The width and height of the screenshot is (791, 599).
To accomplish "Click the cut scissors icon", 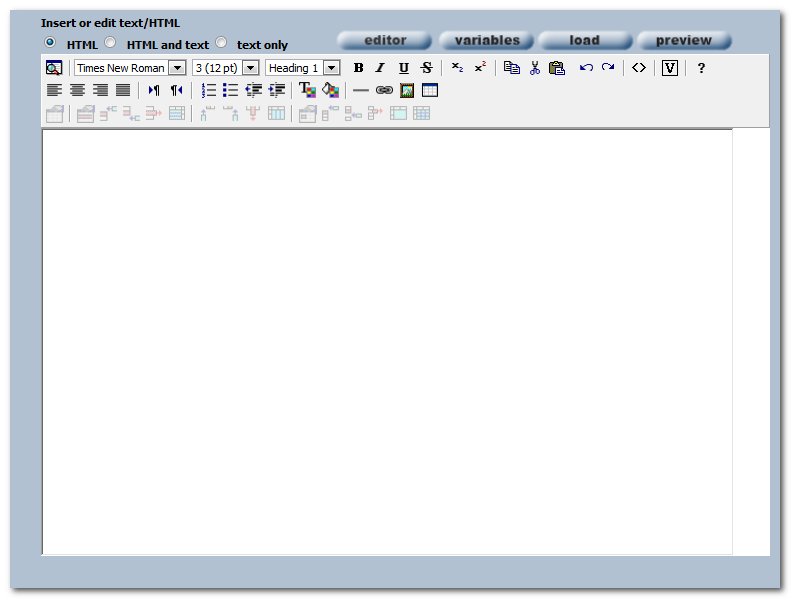I will click(x=535, y=68).
